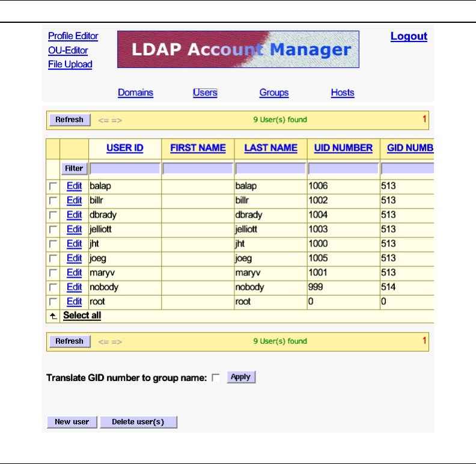Tick the checkbox for user billr
This screenshot has height=464, width=476.
pos(53,200)
